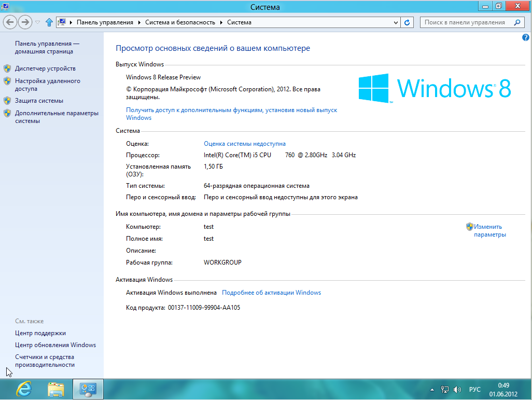The height and width of the screenshot is (400, 532).
Task: Open Защита системы
Action: [39, 101]
